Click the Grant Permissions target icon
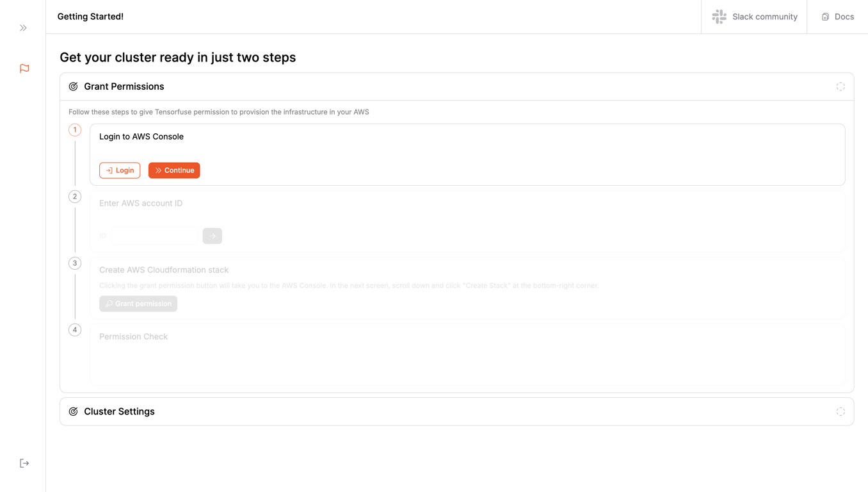This screenshot has height=492, width=868. (74, 86)
